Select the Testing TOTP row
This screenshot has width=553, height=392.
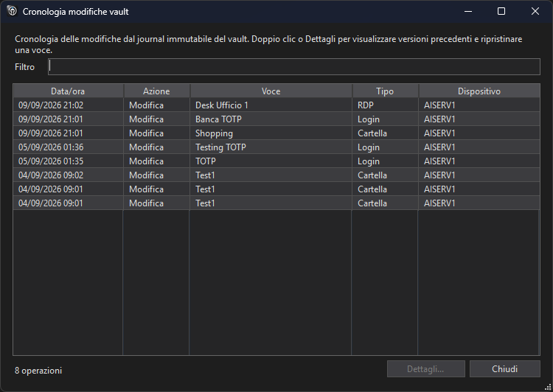(x=276, y=147)
